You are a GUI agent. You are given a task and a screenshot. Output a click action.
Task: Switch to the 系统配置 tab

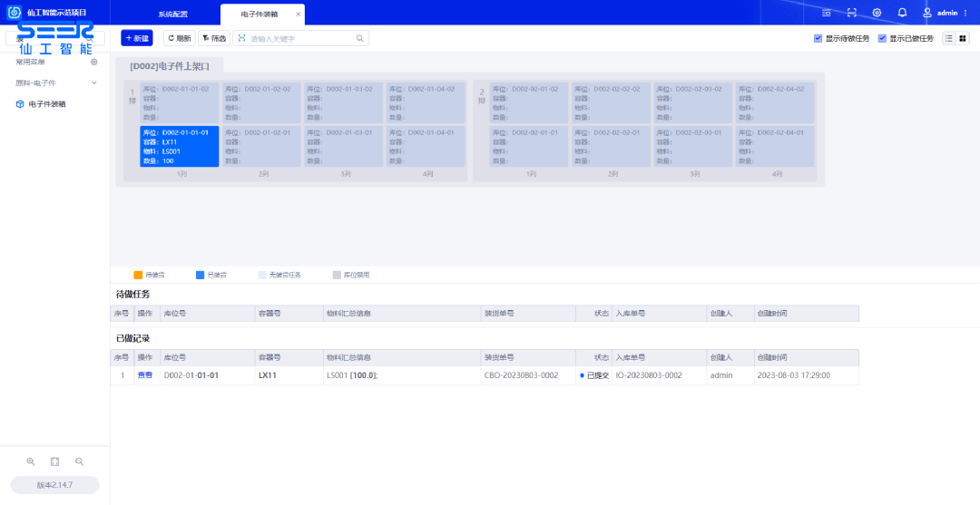[x=172, y=14]
